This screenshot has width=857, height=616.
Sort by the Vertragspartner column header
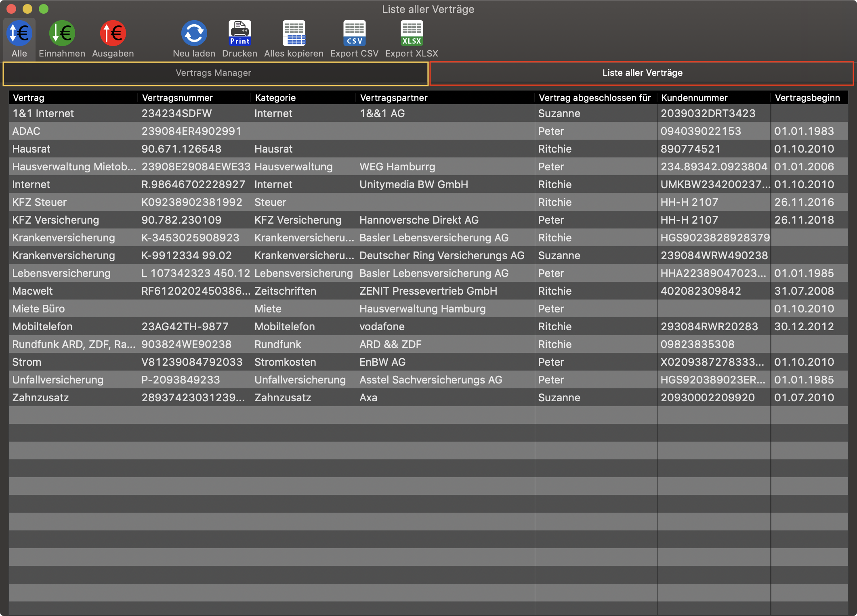coord(445,98)
